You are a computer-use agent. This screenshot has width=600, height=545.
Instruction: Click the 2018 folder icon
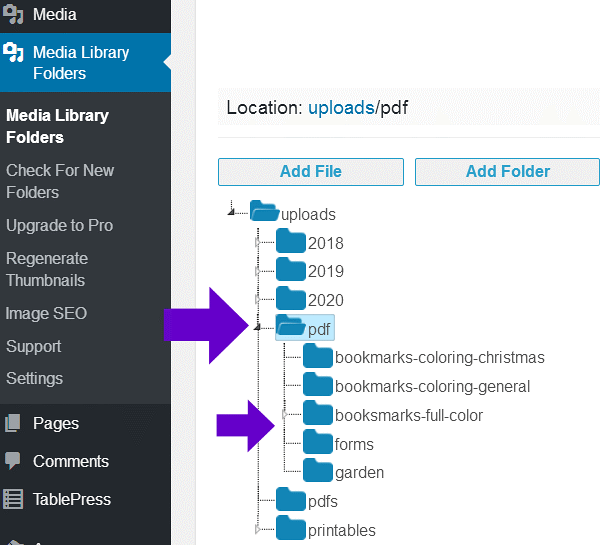pyautogui.click(x=290, y=242)
